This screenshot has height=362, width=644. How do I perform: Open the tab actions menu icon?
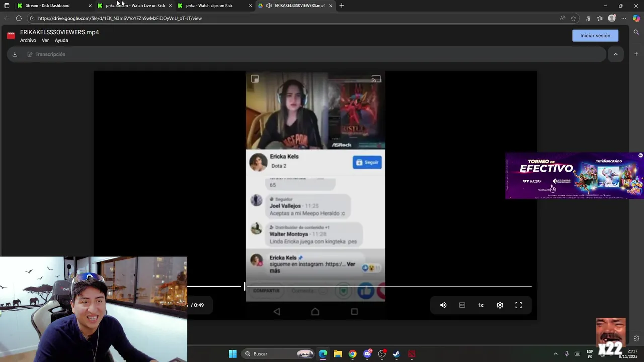7,5
